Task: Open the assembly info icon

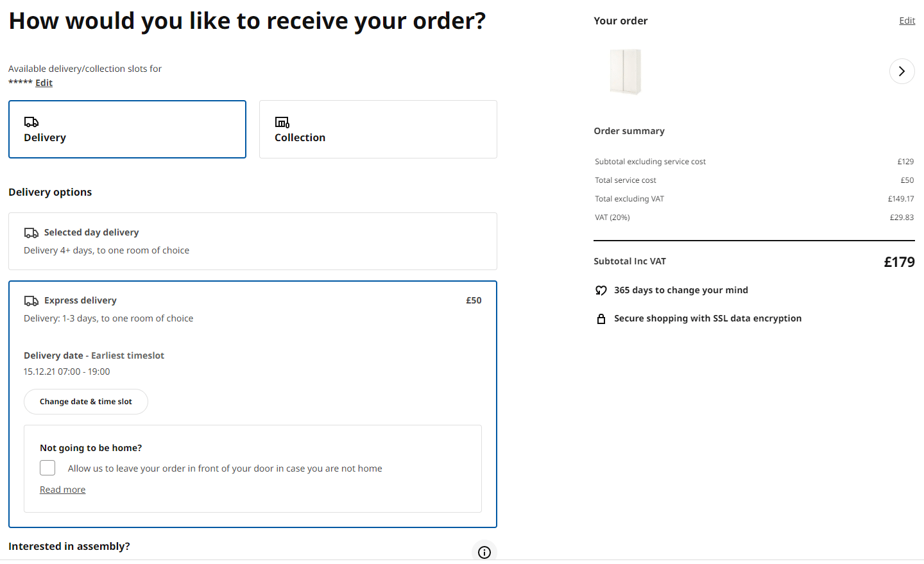Action: pos(484,552)
